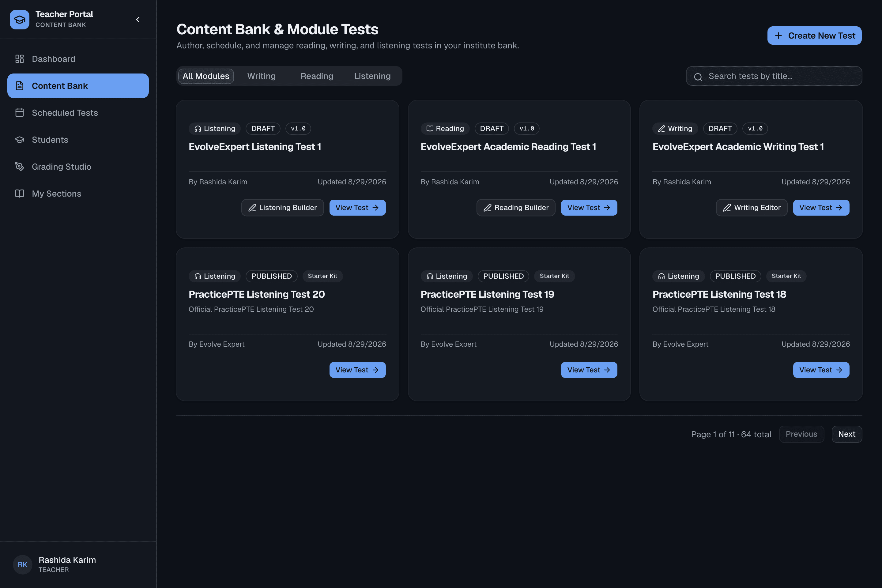Open Dashboard from the sidebar
Screen dimensions: 882x588
point(78,59)
